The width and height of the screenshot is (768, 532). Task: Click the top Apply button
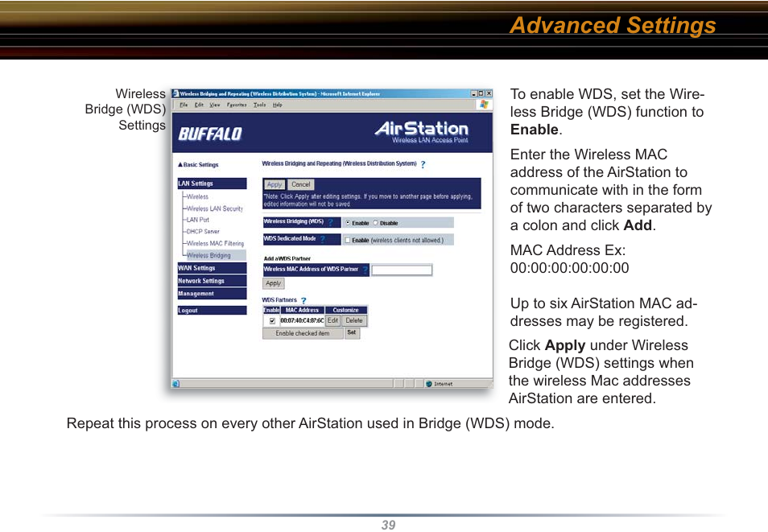pos(275,184)
